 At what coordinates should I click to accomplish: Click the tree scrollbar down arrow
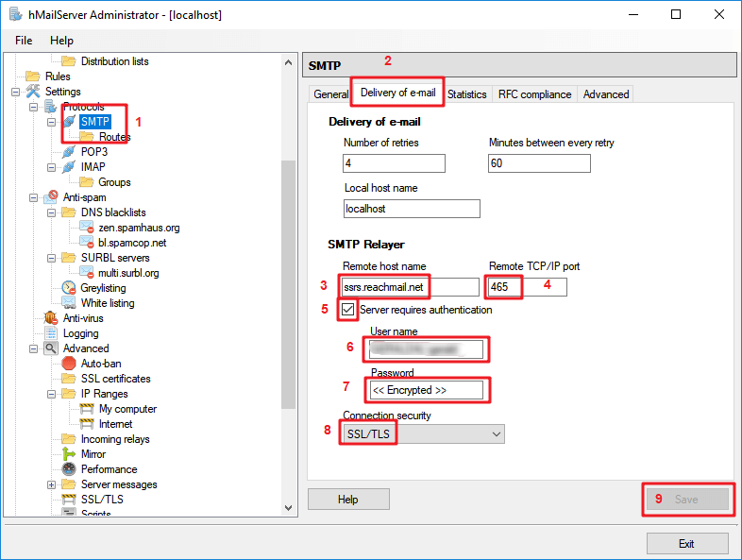tap(288, 507)
